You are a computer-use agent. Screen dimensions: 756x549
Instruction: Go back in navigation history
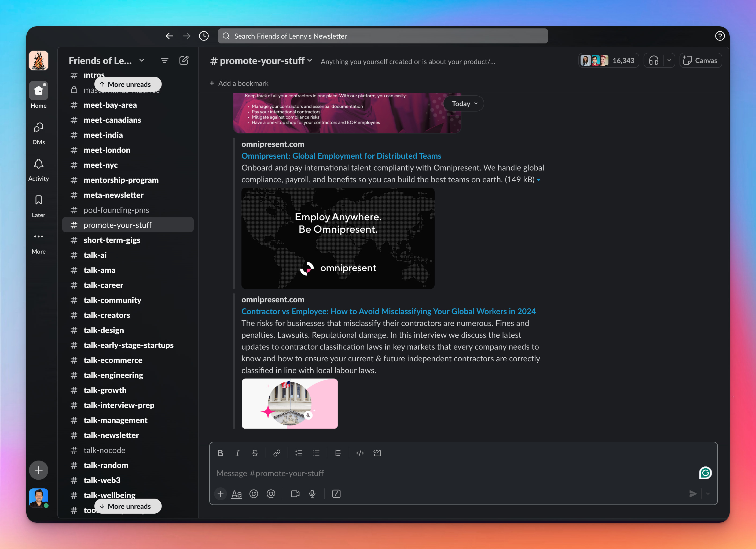[x=169, y=36]
